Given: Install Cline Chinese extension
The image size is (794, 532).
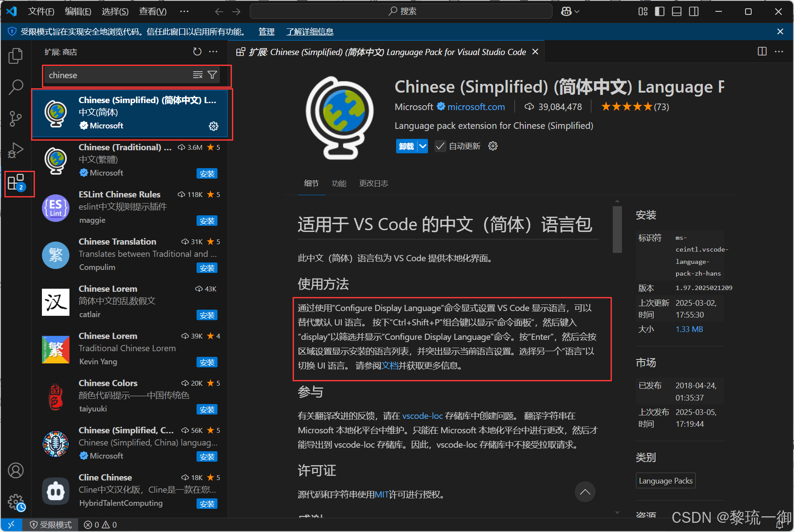Looking at the screenshot, I should click(x=207, y=504).
